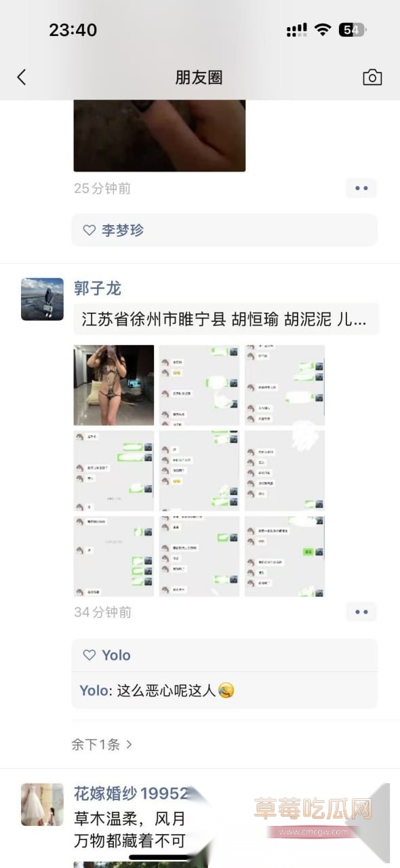Open the bottom-right chat screenshot thumbnail

(285, 556)
